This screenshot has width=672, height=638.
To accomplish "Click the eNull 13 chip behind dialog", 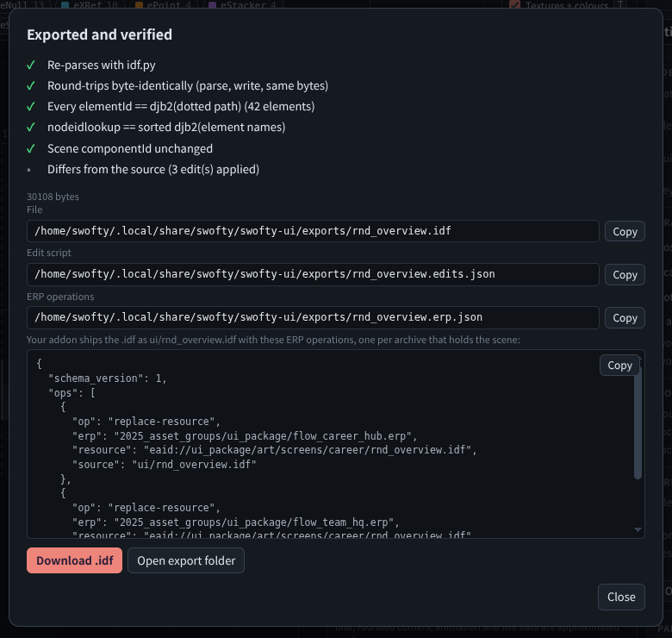I will (23, 4).
